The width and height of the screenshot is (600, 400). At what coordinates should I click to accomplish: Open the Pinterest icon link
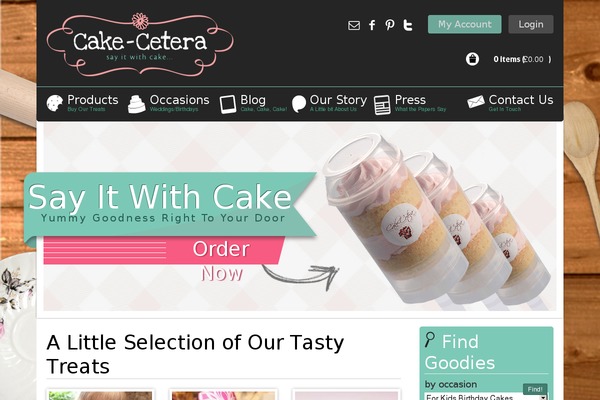click(390, 25)
